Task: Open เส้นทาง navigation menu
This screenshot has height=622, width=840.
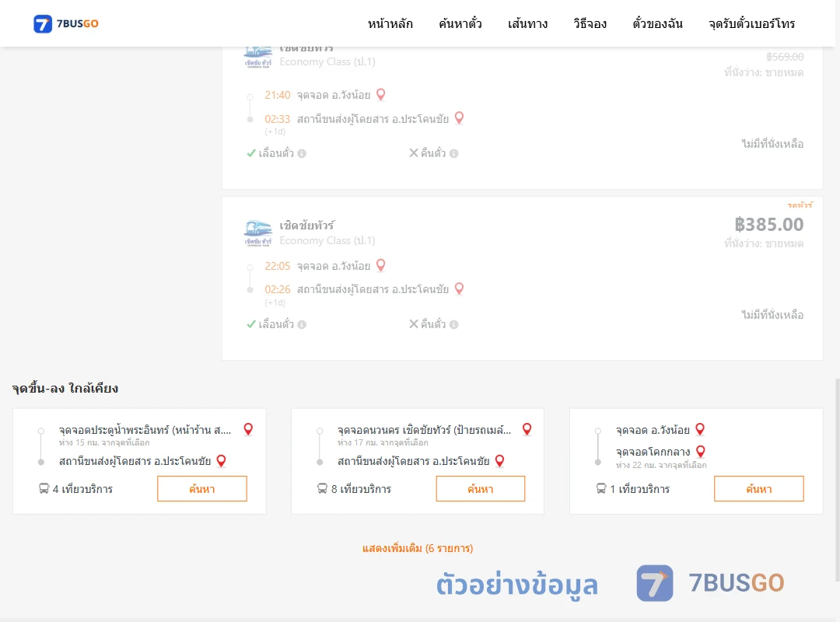Action: point(527,23)
